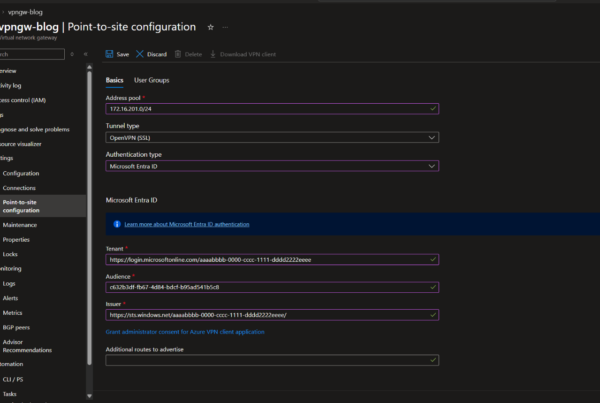Click the Download VPN client label
Viewport: 600px width, 403px height.
(248, 54)
